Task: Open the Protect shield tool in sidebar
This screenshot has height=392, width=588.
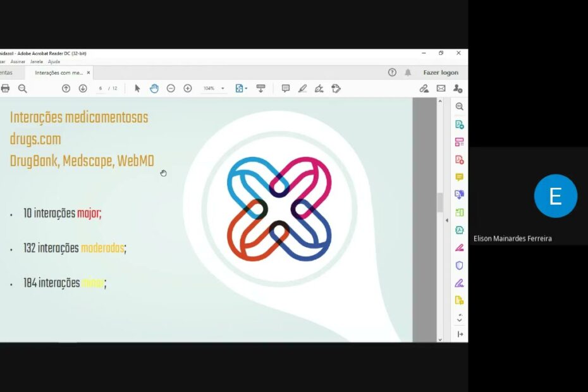Action: pyautogui.click(x=460, y=266)
